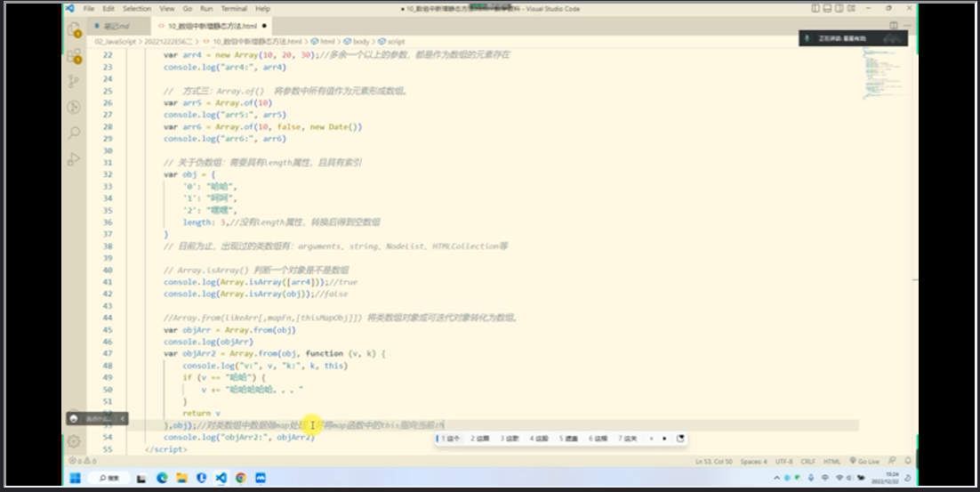Click the feedback icon in status bar
Viewport: 980px width, 492px height.
893,462
